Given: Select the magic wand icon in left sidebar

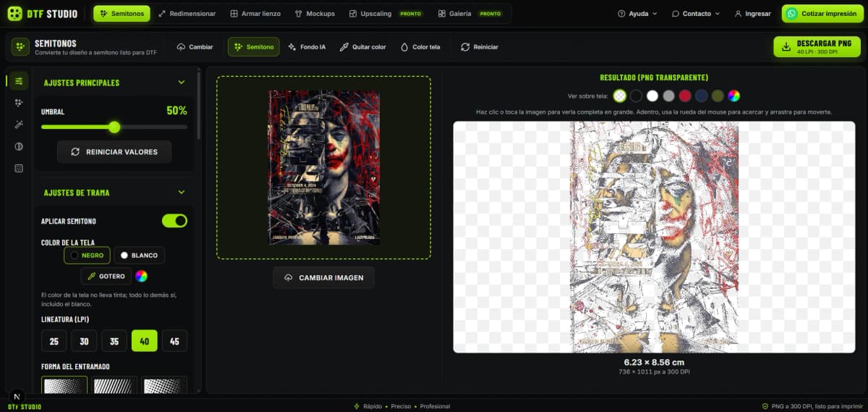Looking at the screenshot, I should pyautogui.click(x=19, y=125).
